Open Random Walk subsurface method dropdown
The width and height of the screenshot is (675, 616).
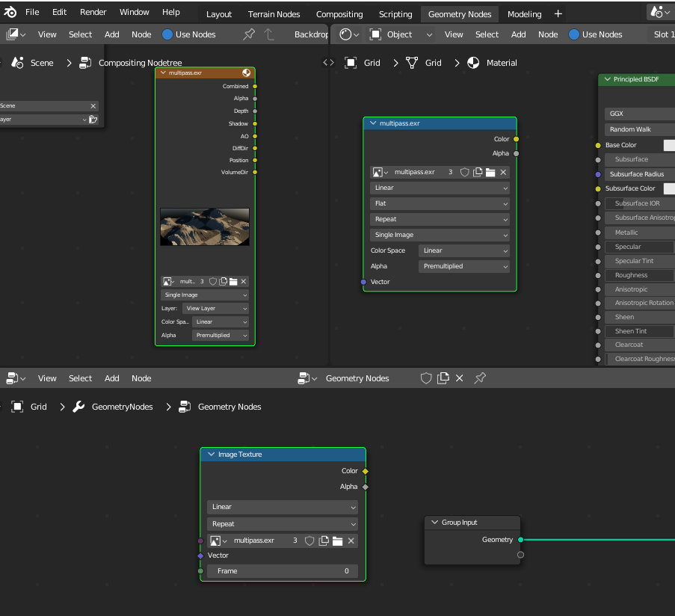click(640, 129)
